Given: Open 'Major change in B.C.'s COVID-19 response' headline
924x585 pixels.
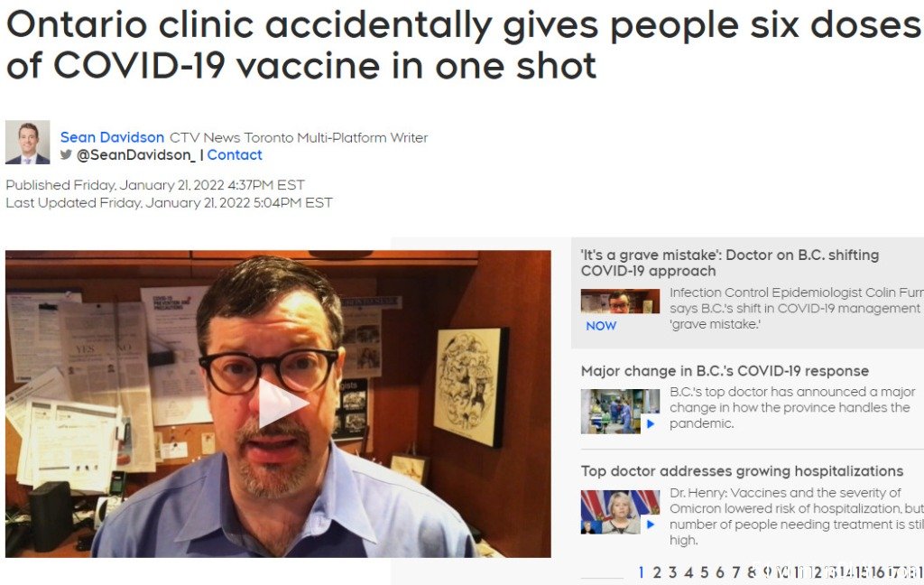Looking at the screenshot, I should point(725,371).
